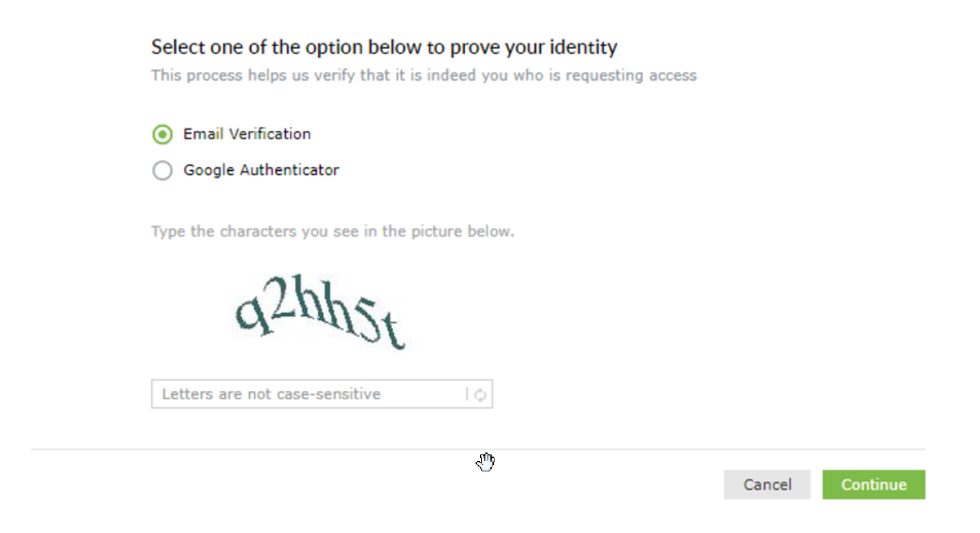Click the 'Type the characters you see' instruction
This screenshot has height=533, width=980.
pos(332,231)
